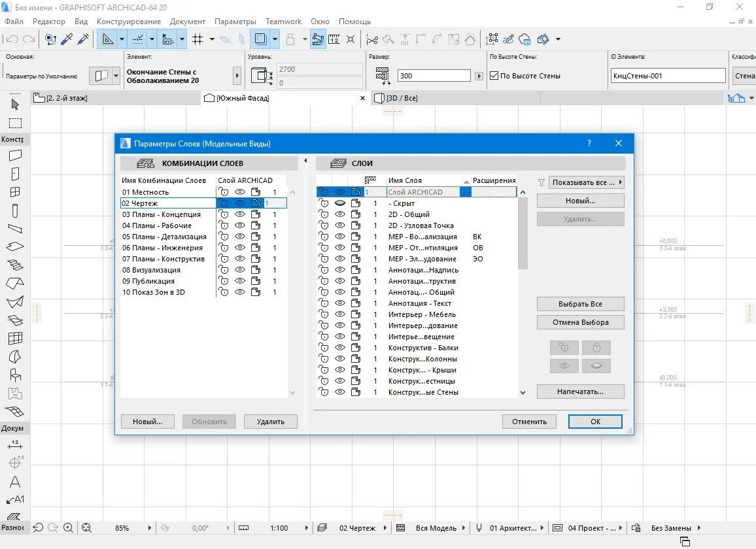Select the Slab tool in toolbox
This screenshot has height=549, width=756.
pos(15,246)
